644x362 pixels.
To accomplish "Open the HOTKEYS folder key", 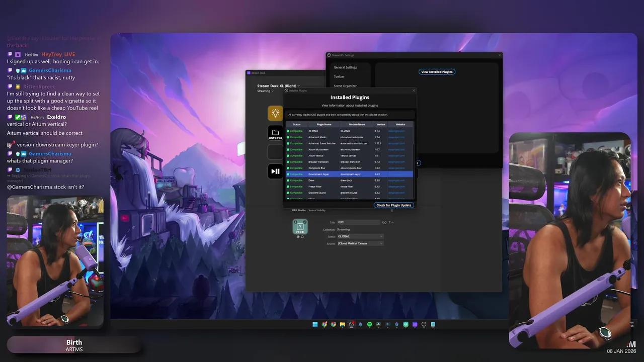I will point(275,133).
